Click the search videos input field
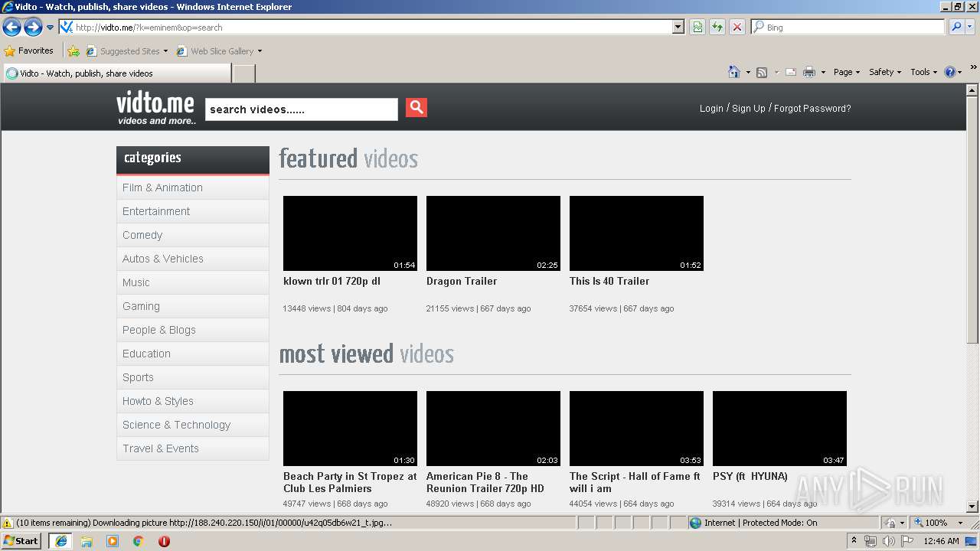The image size is (980, 551). coord(302,109)
